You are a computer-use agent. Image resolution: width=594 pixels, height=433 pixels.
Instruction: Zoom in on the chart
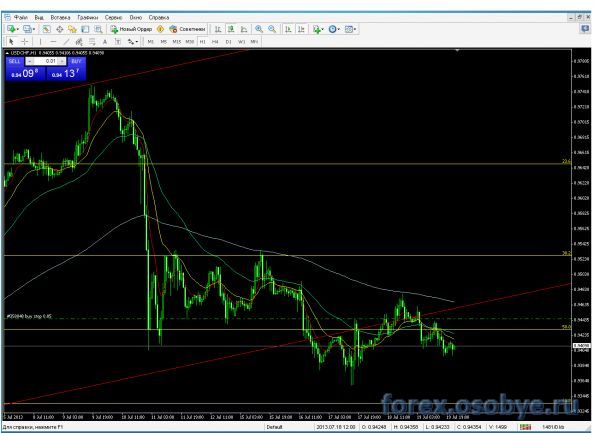coord(259,29)
